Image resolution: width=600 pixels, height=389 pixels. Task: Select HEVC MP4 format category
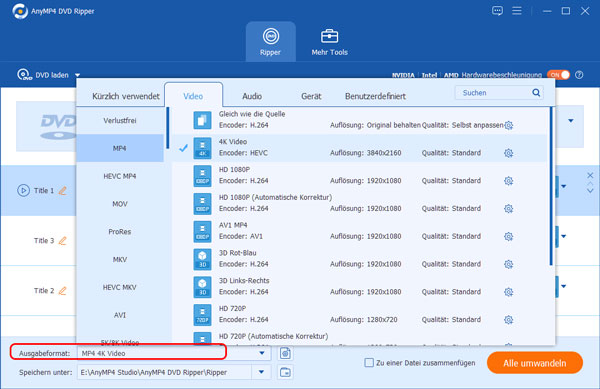coord(120,176)
